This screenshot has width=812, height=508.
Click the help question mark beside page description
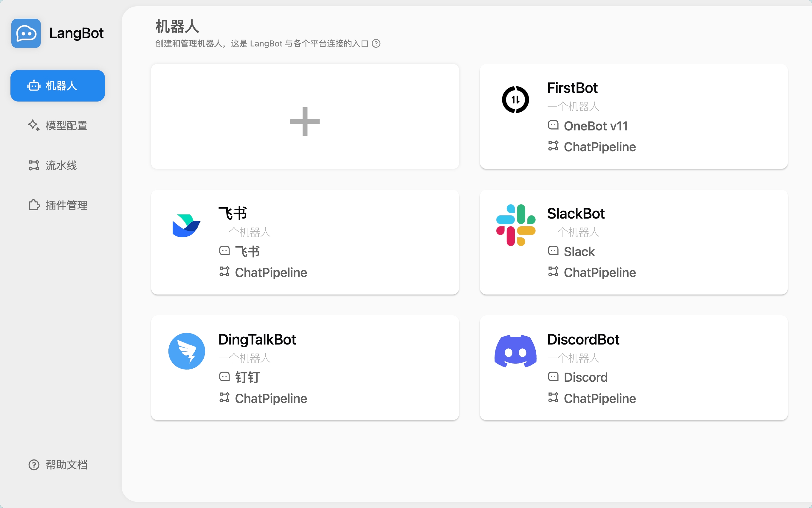click(376, 43)
